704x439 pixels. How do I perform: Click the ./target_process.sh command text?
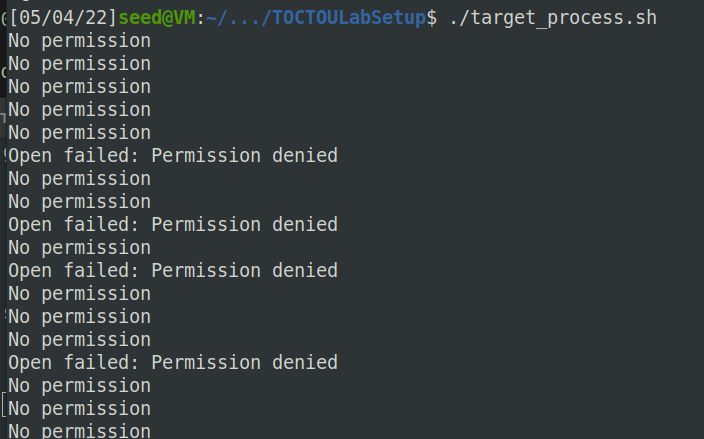pyautogui.click(x=553, y=18)
